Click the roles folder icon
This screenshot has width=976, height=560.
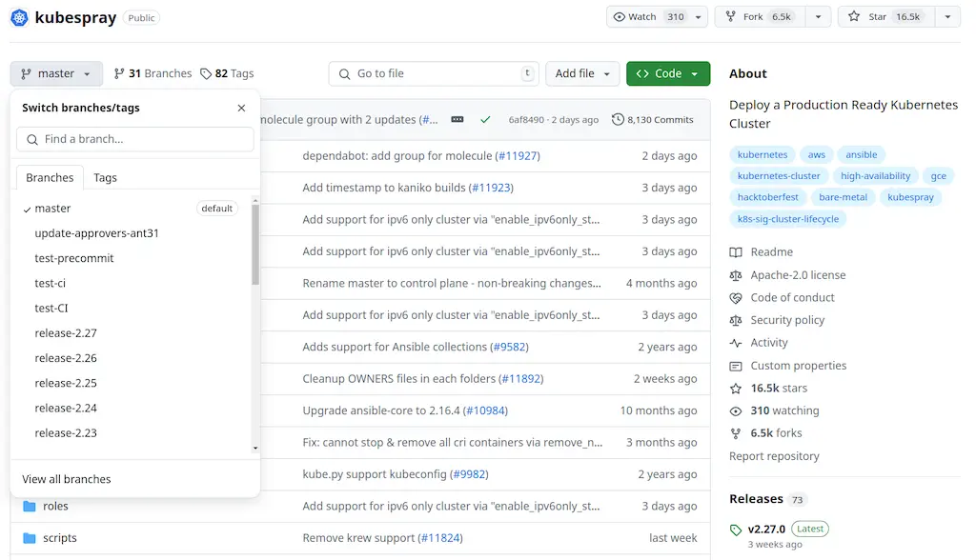(x=29, y=507)
